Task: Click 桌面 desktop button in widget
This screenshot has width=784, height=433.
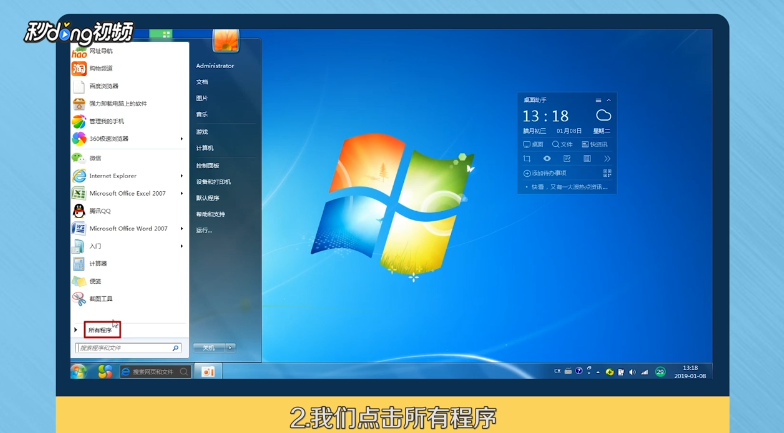Action: [533, 144]
